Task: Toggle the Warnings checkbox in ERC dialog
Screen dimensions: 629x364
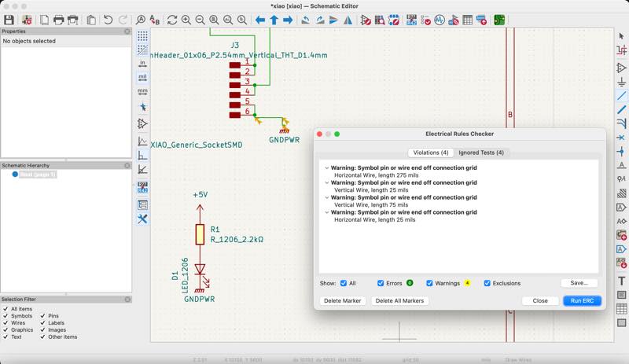Action: point(429,283)
